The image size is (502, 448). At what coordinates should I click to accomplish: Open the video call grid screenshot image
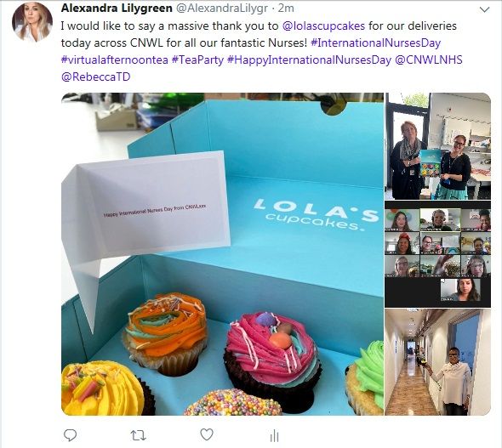coord(437,254)
